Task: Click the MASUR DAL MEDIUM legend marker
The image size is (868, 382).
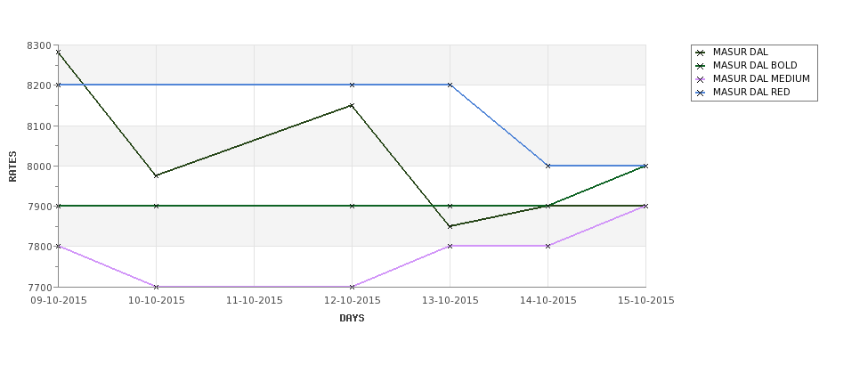Action: tap(701, 79)
